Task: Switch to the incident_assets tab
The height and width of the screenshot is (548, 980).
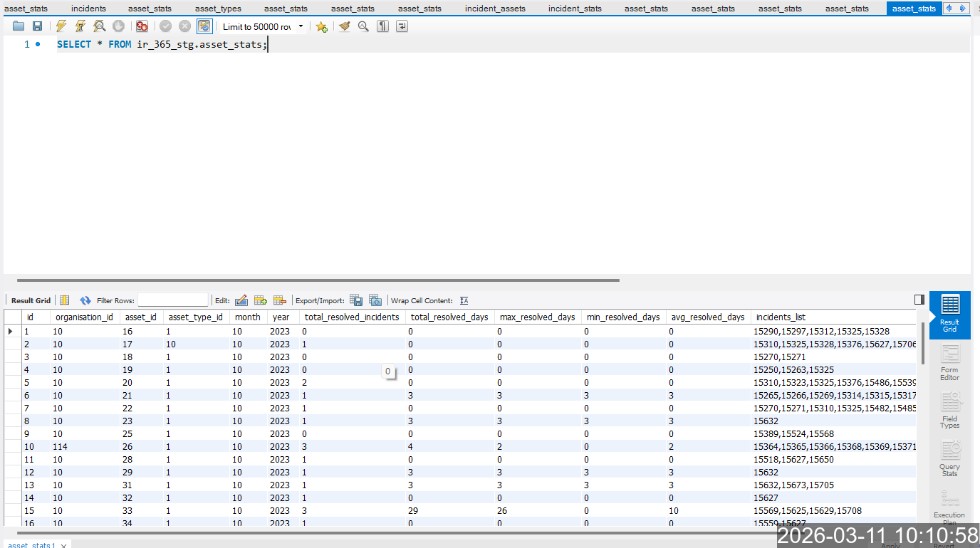Action: (495, 9)
